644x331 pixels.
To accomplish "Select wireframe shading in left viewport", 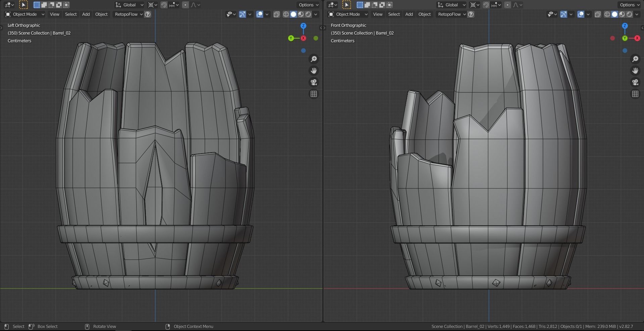I will 286,14.
